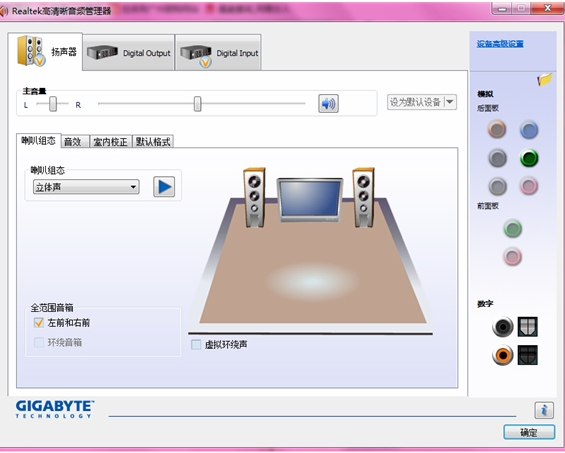Click the green front panel jack
Viewport: 565px width, 453px height.
512,228
